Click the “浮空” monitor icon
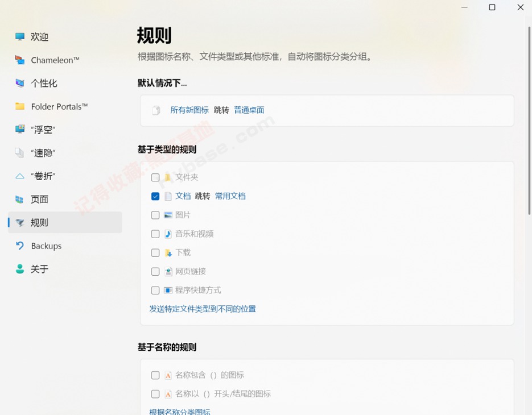Screen dimensions: 532x415 [x=20, y=130]
